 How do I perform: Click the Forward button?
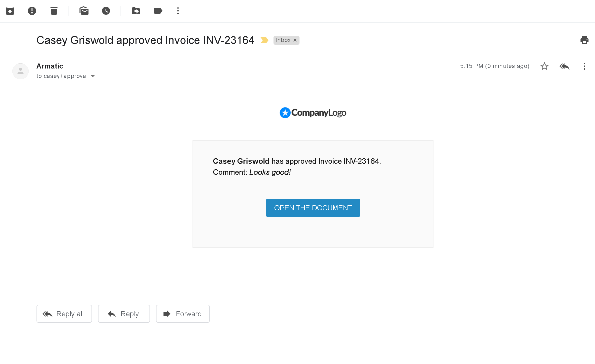[x=183, y=314]
